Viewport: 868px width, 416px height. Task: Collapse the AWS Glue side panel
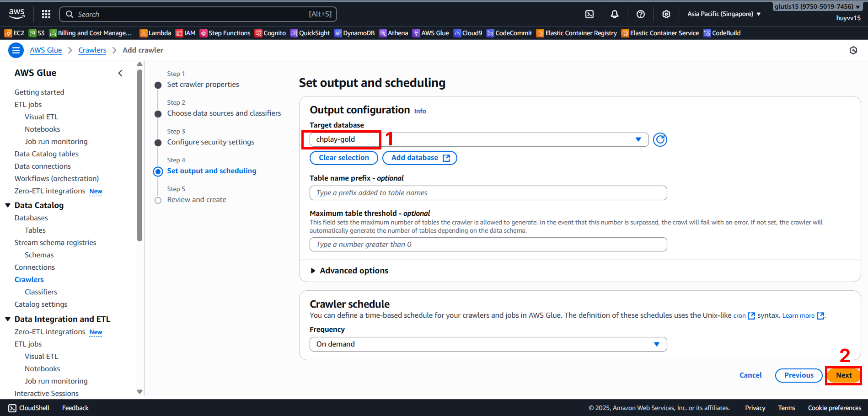tap(120, 73)
